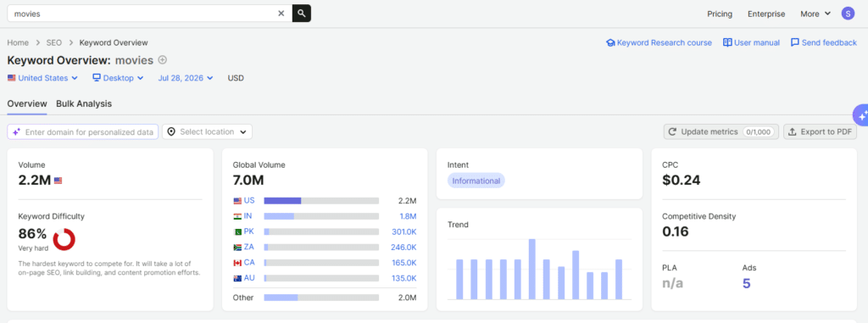The image size is (868, 323).
Task: Click the CA country link
Action: 249,263
